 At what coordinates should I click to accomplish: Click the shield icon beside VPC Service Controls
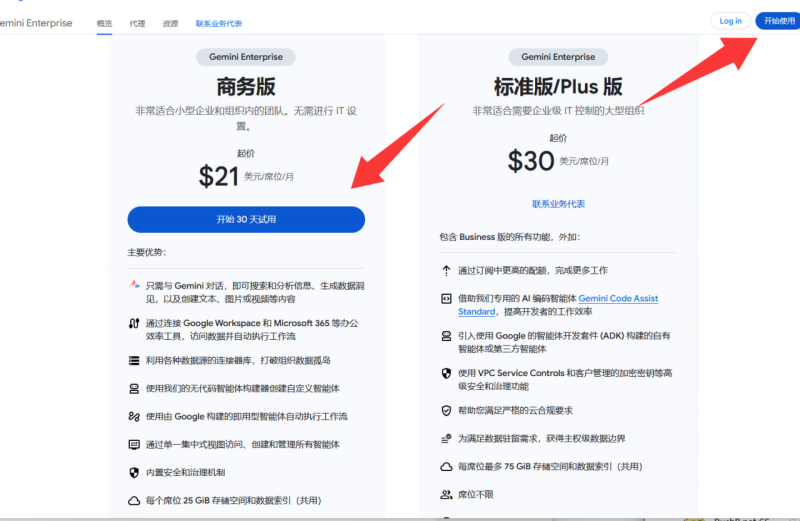click(446, 373)
